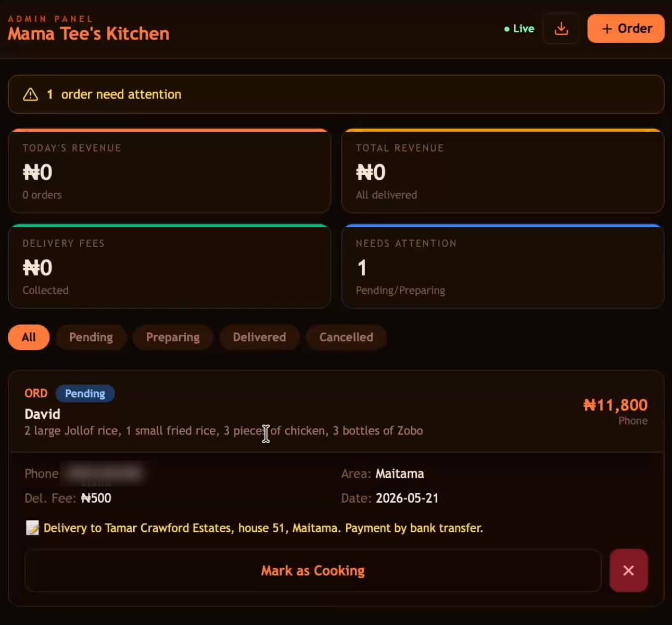Open the Today's Revenue card
Screen dimensions: 672x625
170,171
